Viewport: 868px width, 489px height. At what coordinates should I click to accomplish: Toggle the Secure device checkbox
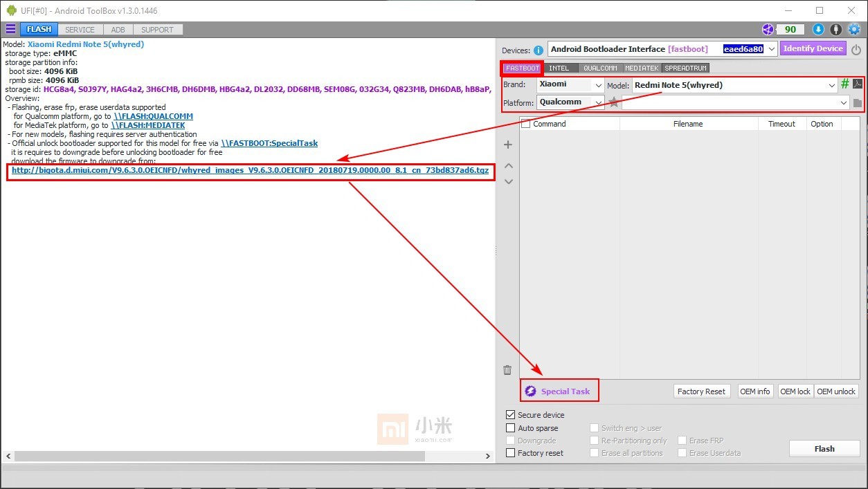pos(511,415)
